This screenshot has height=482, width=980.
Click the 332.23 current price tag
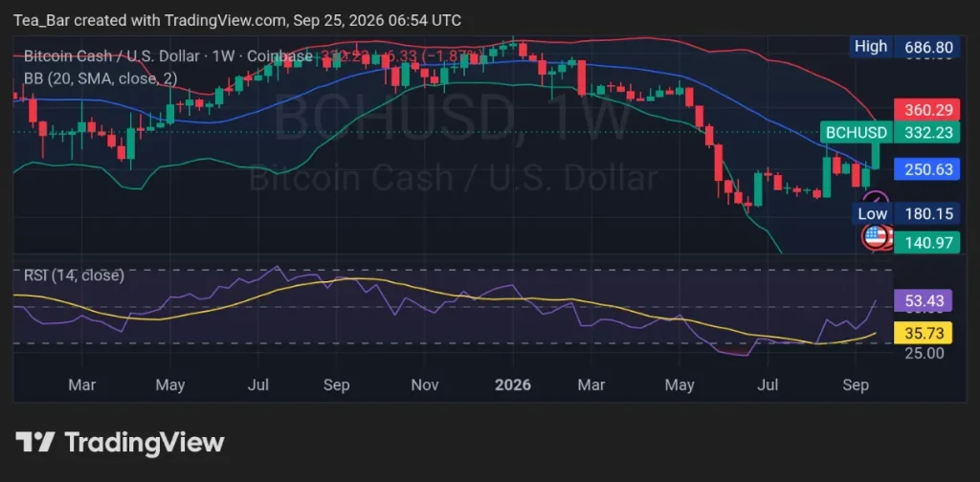(x=926, y=132)
